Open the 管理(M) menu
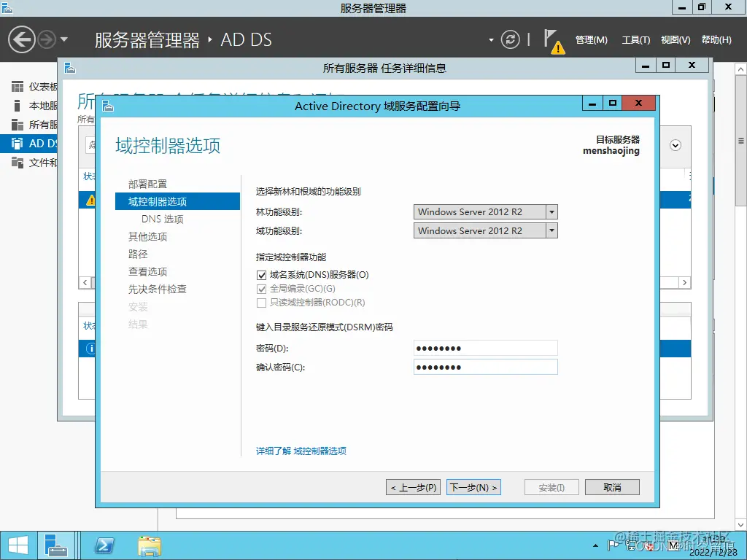The image size is (747, 560). (591, 40)
